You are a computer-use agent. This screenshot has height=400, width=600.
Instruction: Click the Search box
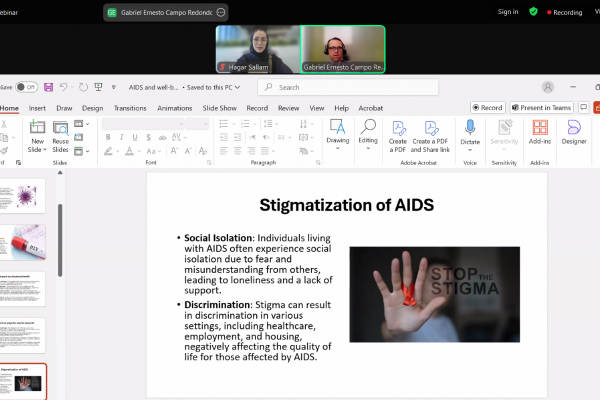[348, 87]
